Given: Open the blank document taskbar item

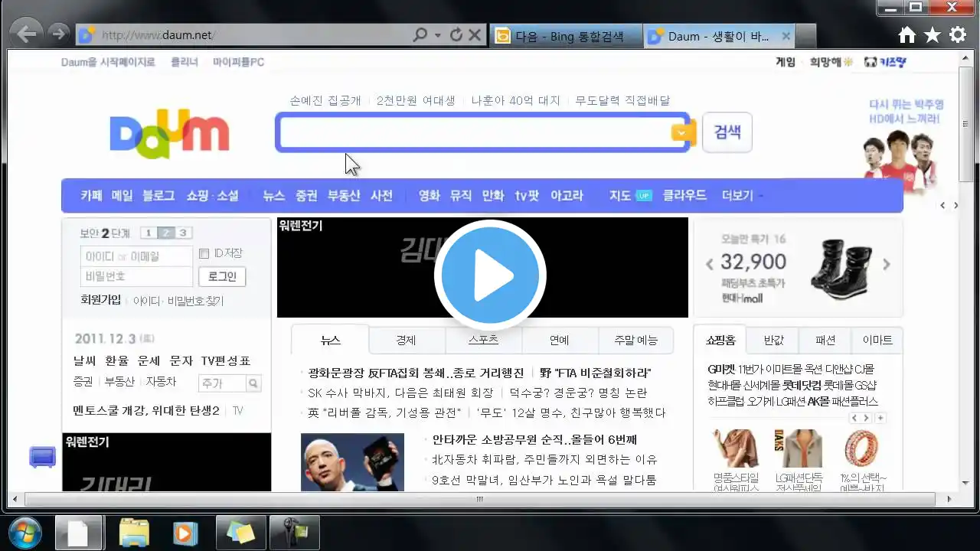Looking at the screenshot, I should tap(78, 533).
